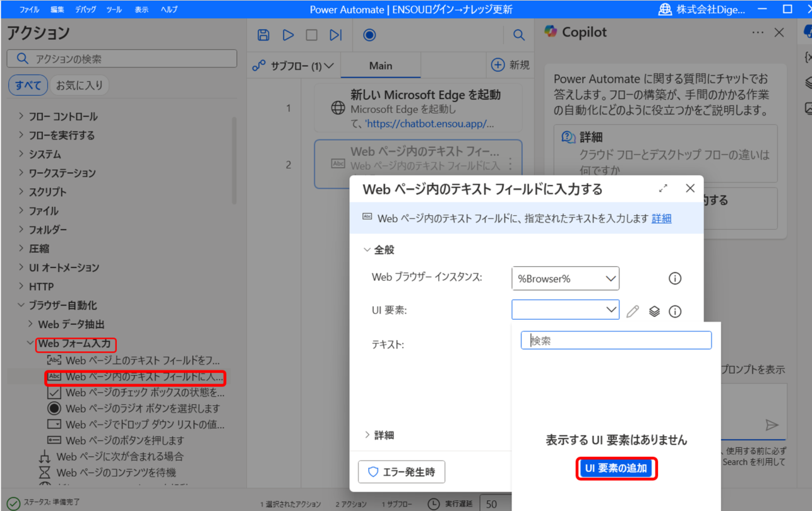
Task: Select the Web ページのチェック ボックスの状態を... action
Action: pyautogui.click(x=135, y=392)
